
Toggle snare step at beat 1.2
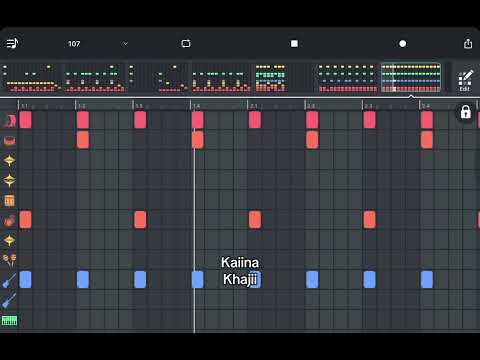coord(83,140)
